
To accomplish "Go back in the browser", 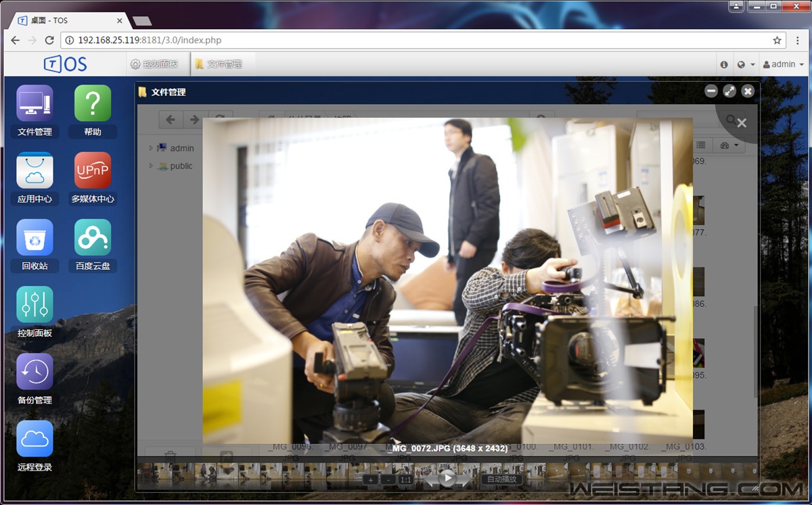I will 16,41.
